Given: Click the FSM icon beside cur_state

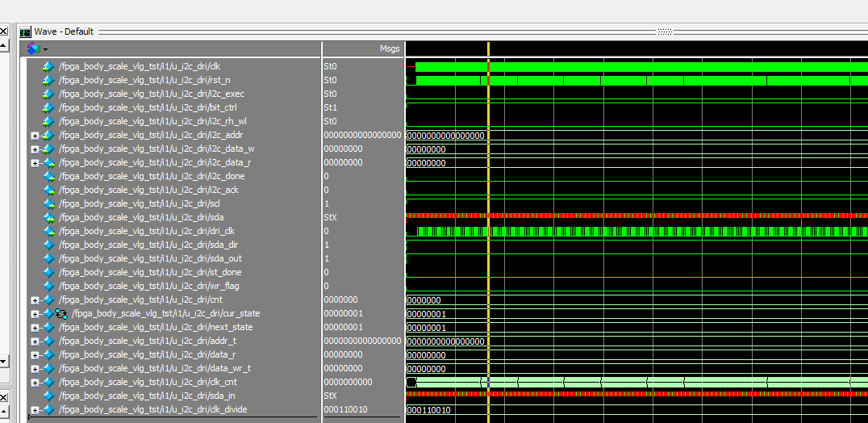Looking at the screenshot, I should 61,313.
